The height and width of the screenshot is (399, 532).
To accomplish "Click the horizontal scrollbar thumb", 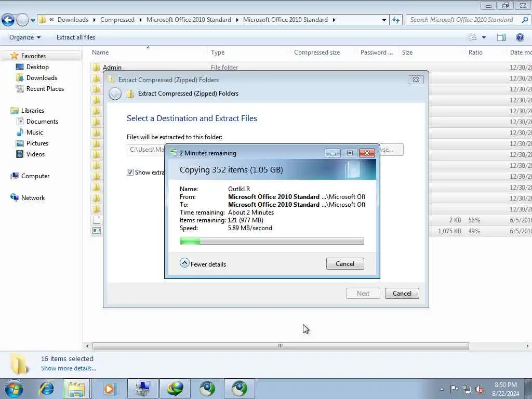I will click(281, 346).
